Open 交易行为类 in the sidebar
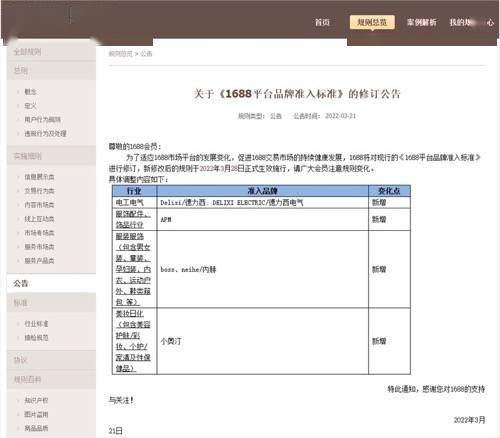 click(39, 191)
